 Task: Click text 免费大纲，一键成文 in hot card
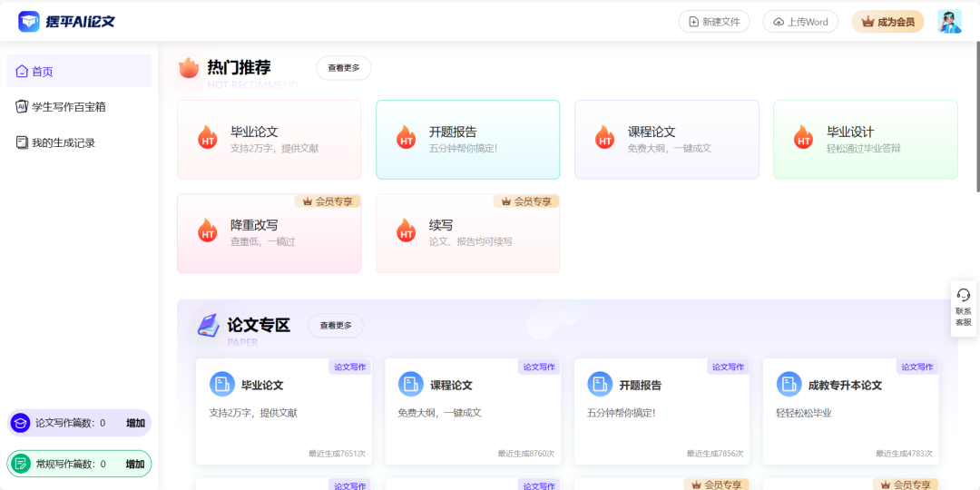670,149
